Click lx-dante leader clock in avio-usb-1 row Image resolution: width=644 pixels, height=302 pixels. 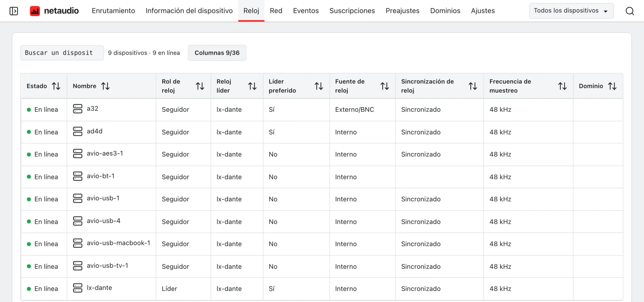click(229, 199)
